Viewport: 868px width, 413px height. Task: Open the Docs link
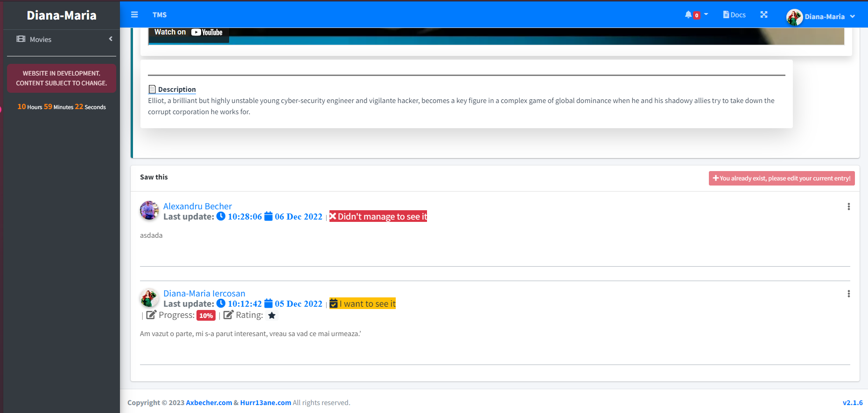pos(734,14)
